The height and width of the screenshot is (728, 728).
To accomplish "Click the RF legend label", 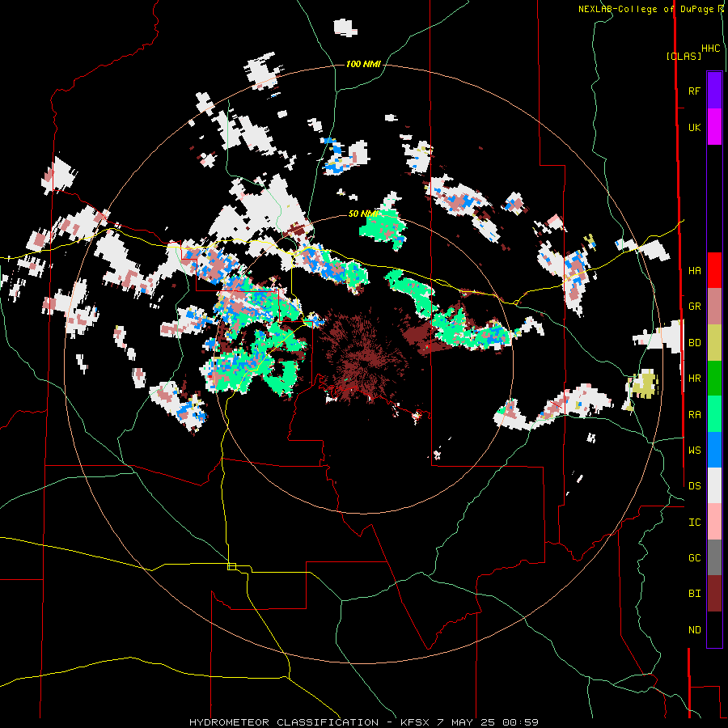I will (694, 91).
